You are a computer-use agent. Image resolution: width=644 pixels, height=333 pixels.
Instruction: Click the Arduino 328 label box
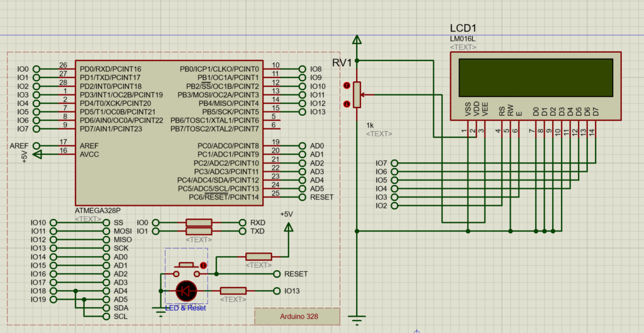(297, 317)
